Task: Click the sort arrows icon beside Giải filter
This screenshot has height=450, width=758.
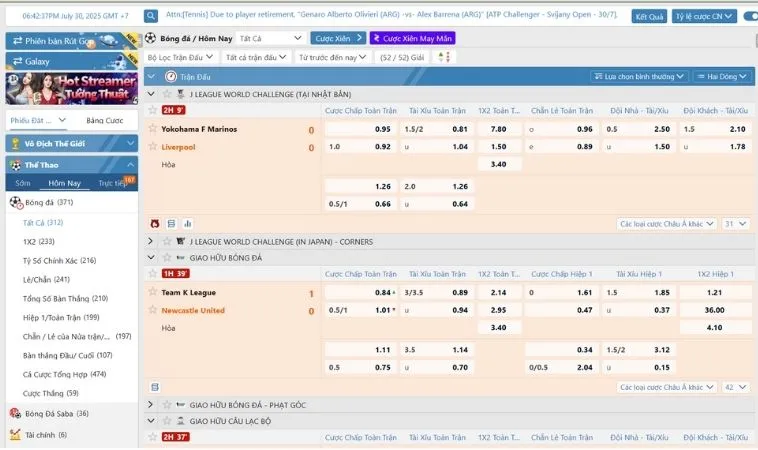Action: (444, 57)
